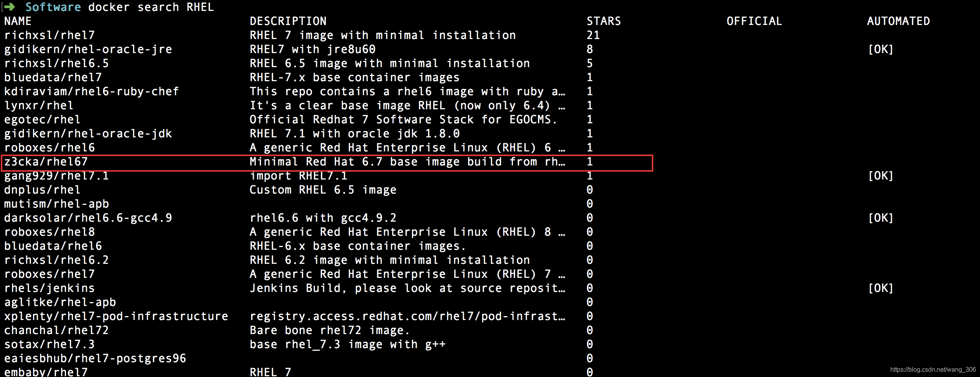The width and height of the screenshot is (980, 377).
Task: Select the gidikern/rhel-oracle-jre image name
Action: (x=88, y=49)
